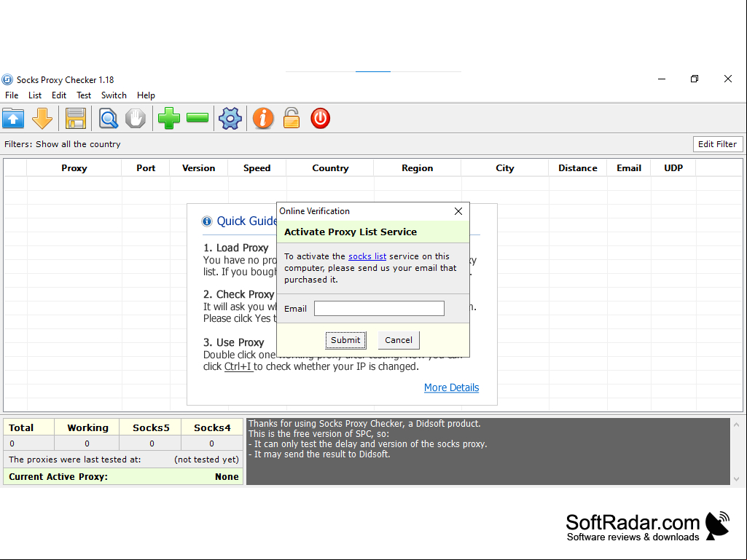Open the Switch menu
Image resolution: width=747 pixels, height=560 pixels.
[114, 95]
